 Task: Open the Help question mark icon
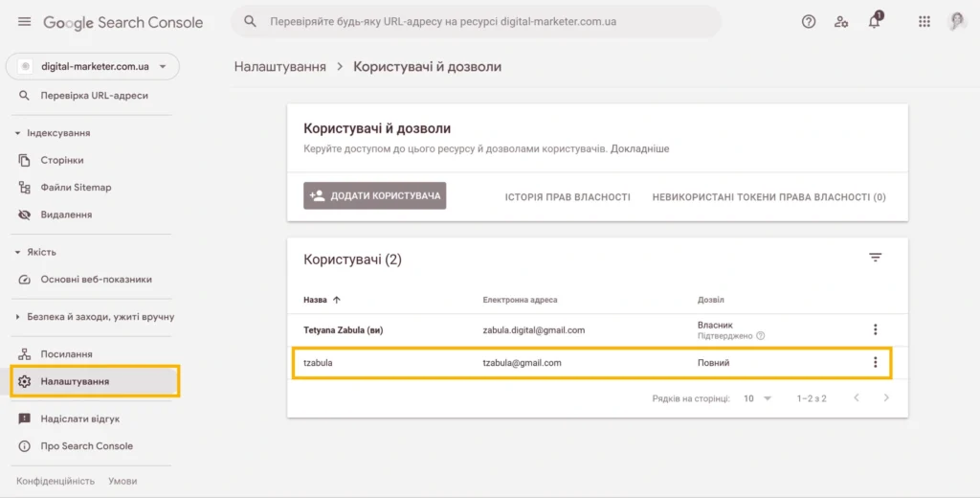click(x=808, y=22)
